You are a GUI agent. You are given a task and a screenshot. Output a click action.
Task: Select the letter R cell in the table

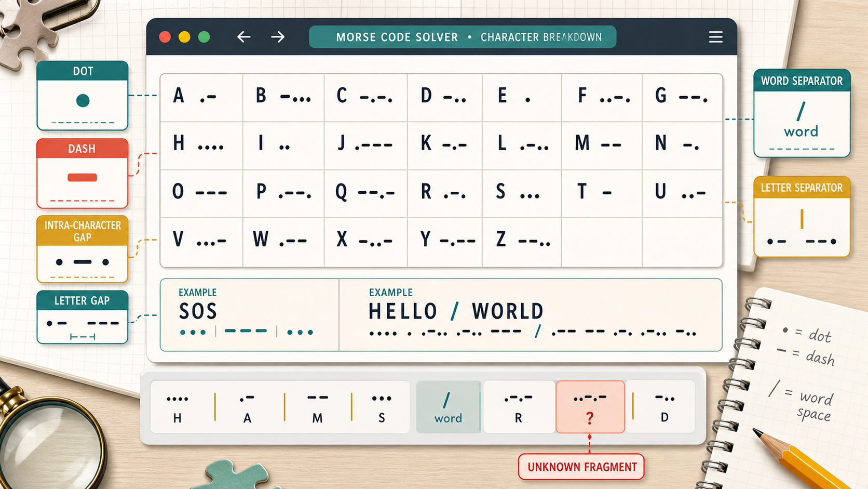point(445,193)
